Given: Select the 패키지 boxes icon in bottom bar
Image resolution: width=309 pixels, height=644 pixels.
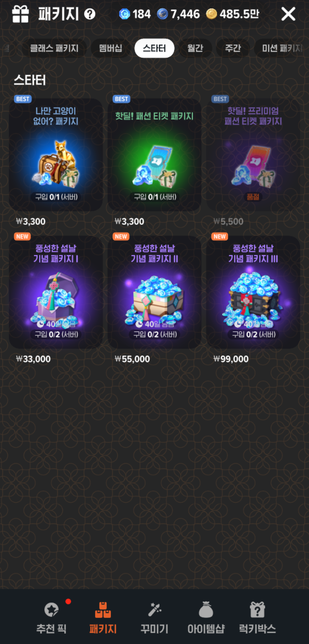Looking at the screenshot, I should (x=103, y=609).
